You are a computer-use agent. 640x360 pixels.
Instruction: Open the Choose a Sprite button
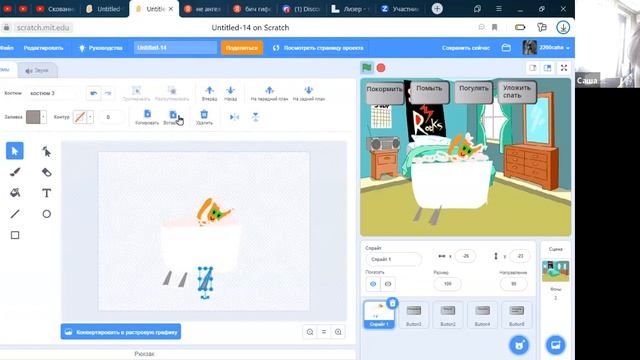(519, 345)
